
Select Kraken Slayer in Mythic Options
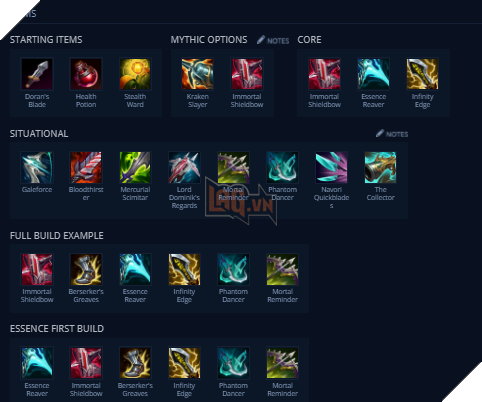[x=198, y=74]
